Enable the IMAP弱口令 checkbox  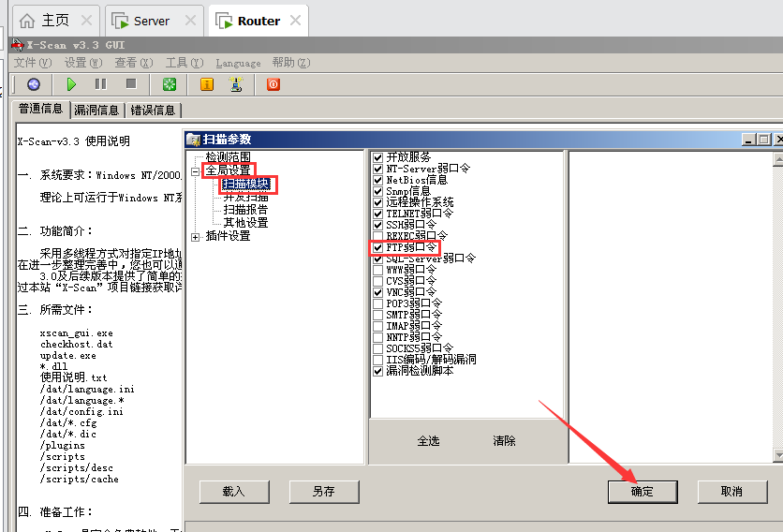tap(378, 326)
